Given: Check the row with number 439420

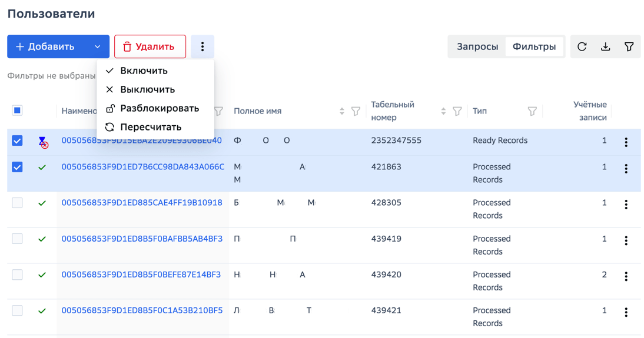Looking at the screenshot, I should coord(17,275).
